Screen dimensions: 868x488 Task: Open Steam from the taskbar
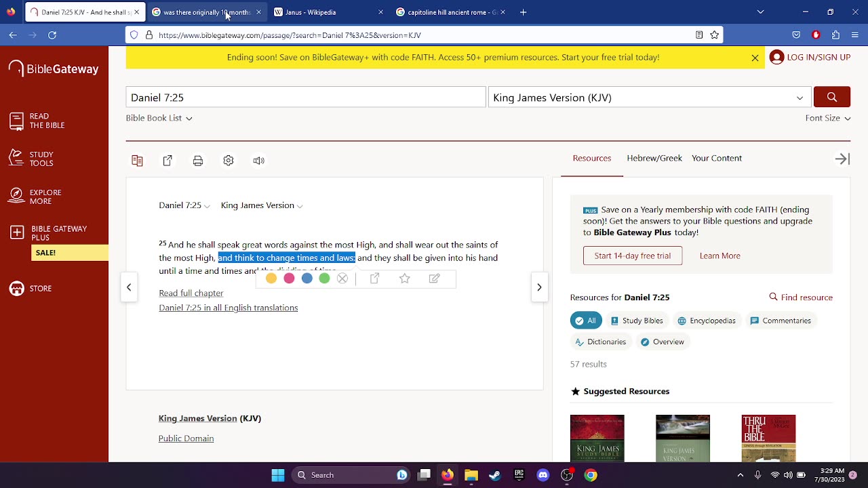pyautogui.click(x=495, y=475)
